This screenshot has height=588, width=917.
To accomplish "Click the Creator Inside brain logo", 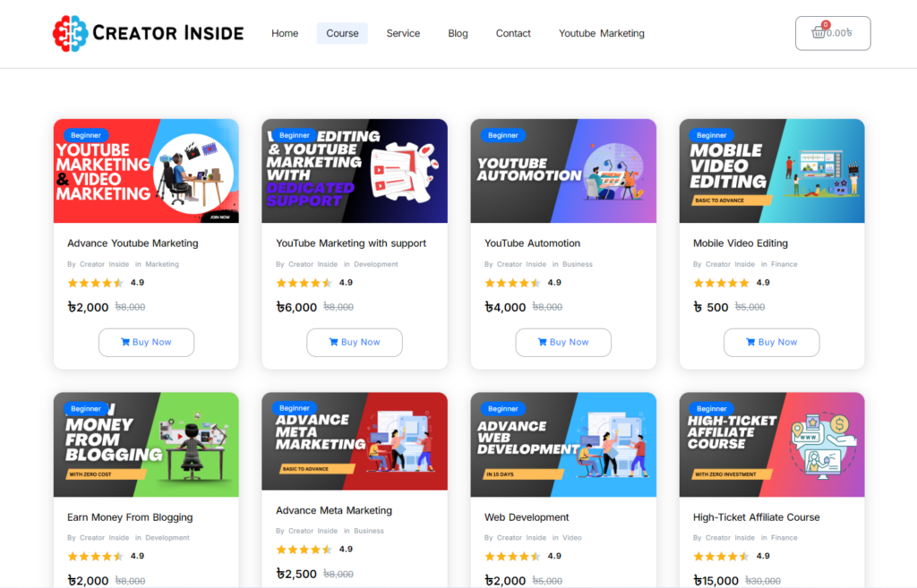I will pyautogui.click(x=70, y=33).
